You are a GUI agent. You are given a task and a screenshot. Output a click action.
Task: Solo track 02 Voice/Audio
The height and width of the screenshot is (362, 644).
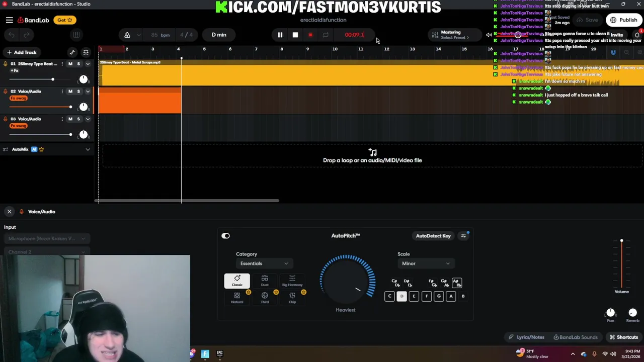(78, 92)
